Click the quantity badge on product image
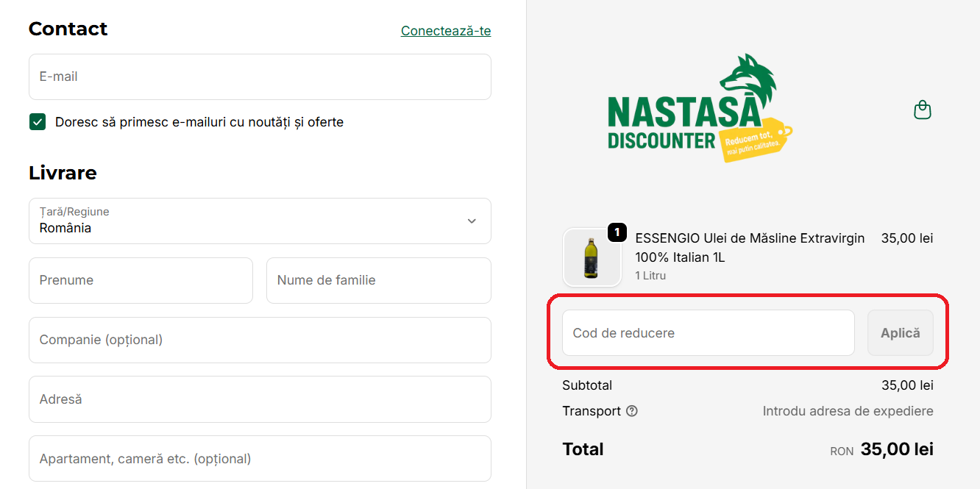This screenshot has width=980, height=489. [617, 232]
